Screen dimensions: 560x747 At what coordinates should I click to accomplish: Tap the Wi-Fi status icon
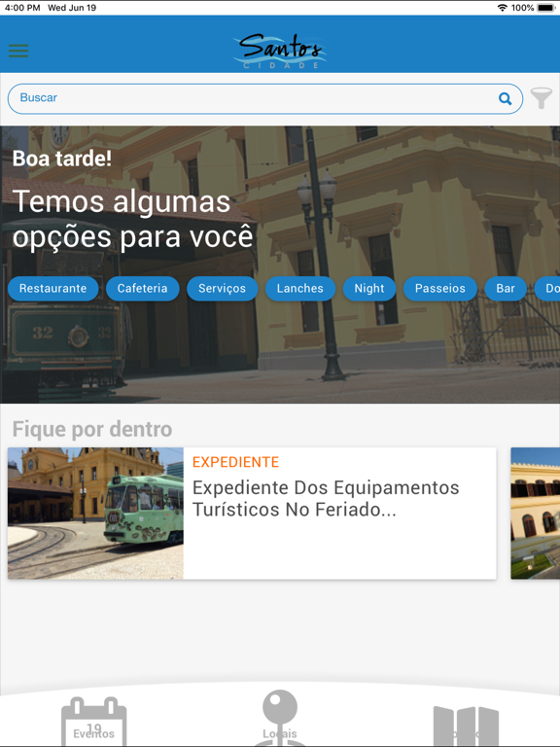(502, 8)
